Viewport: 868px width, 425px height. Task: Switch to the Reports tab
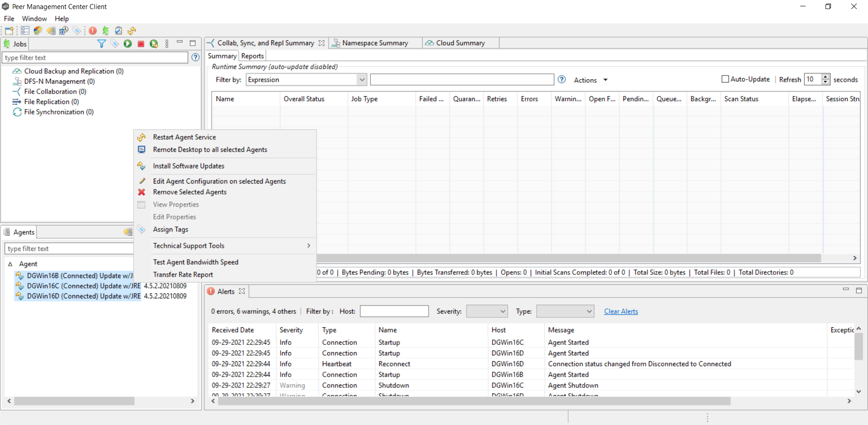252,56
